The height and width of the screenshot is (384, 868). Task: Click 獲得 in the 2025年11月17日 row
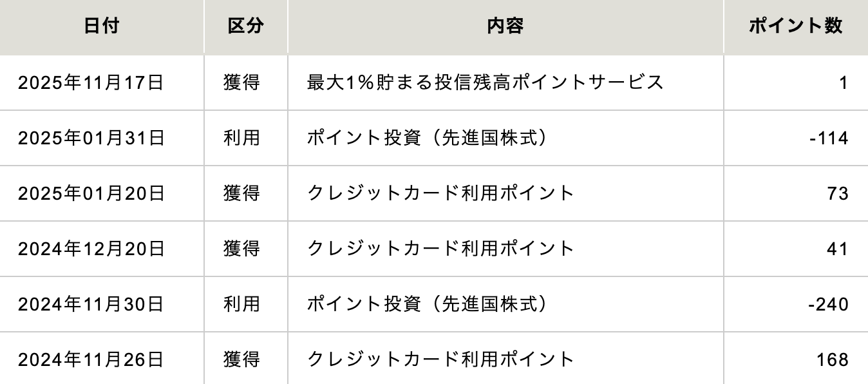242,82
